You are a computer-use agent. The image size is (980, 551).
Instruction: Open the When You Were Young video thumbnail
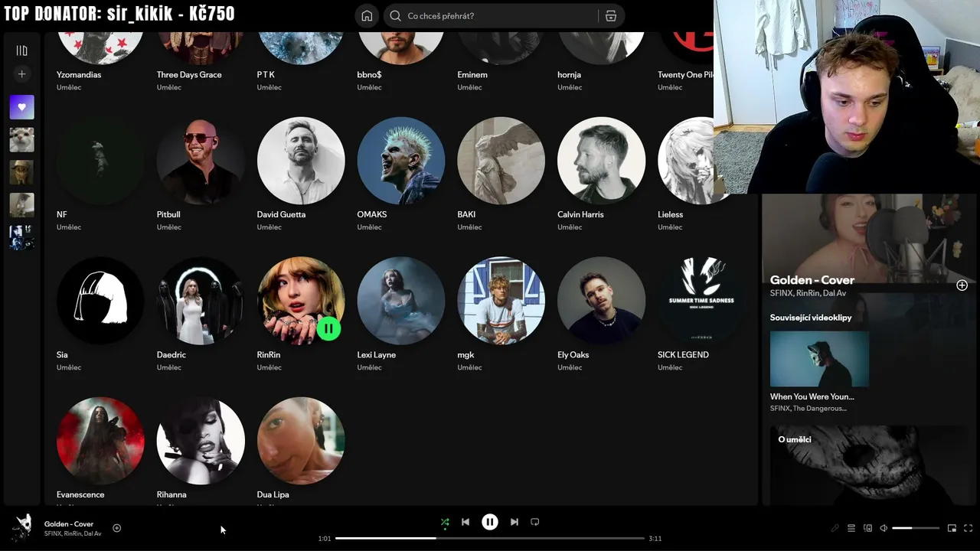point(819,359)
